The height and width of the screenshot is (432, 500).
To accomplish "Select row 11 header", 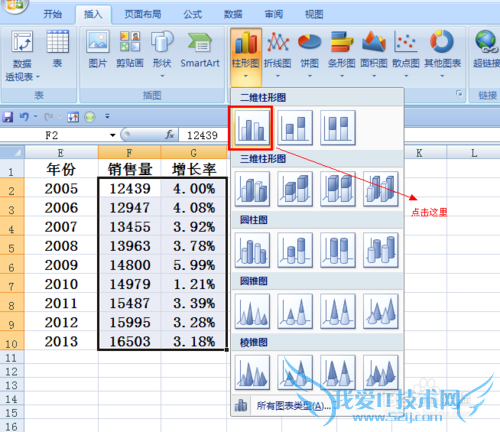I will coord(12,358).
